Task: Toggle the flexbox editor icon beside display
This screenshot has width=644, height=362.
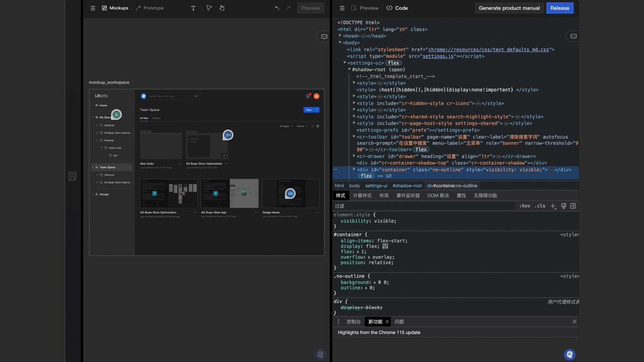Action: 385,246
